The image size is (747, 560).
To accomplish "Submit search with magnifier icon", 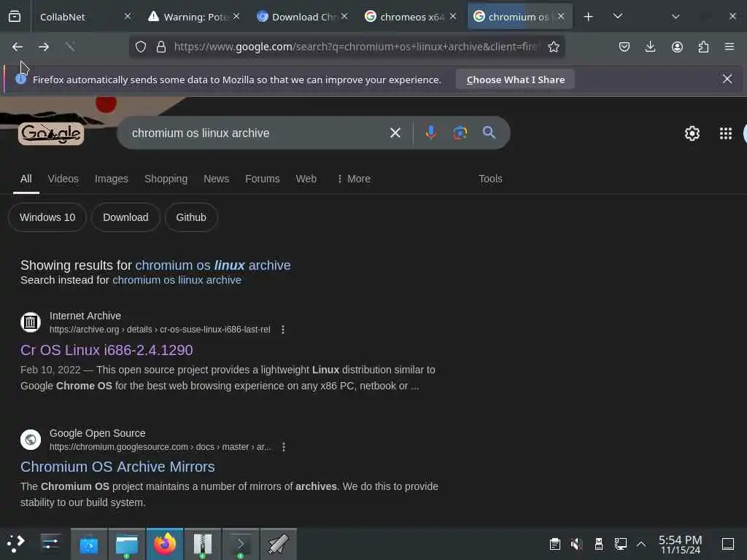I will coord(489,133).
